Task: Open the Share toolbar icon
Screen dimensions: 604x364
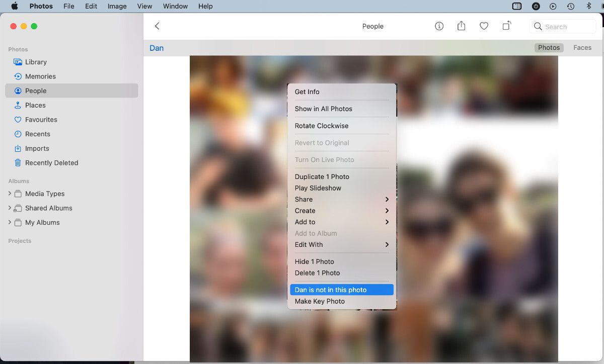Action: click(x=461, y=26)
